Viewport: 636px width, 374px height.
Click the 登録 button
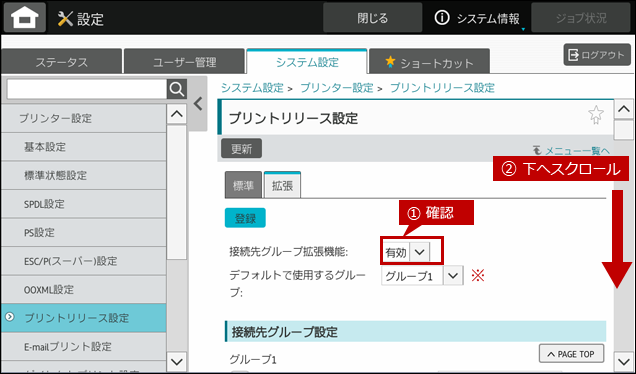[245, 218]
